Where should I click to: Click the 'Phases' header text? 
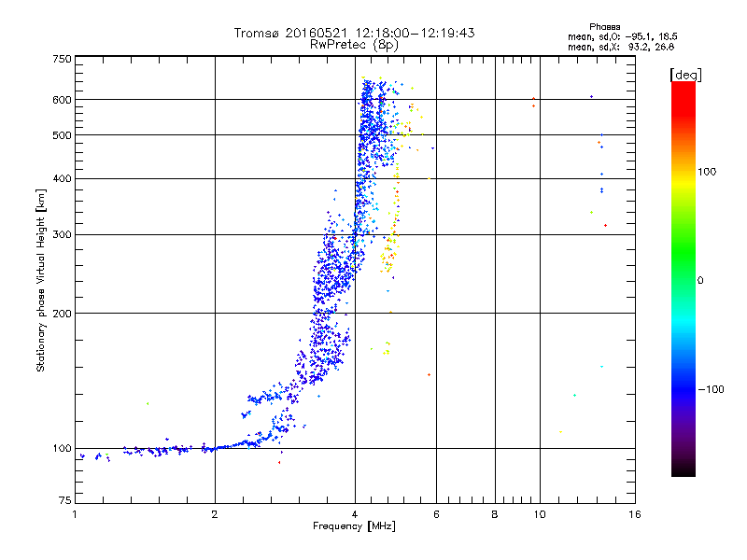pyautogui.click(x=604, y=27)
